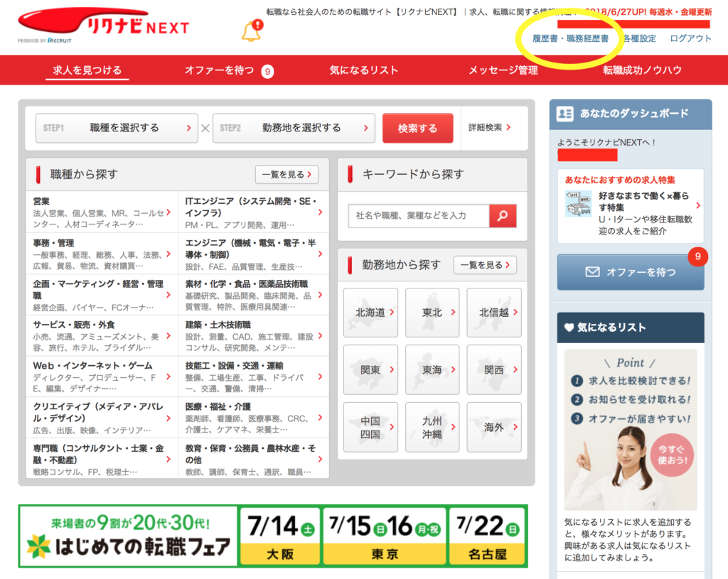This screenshot has height=579, width=728.
Task: Open 各種設定 link
Action: (x=639, y=38)
